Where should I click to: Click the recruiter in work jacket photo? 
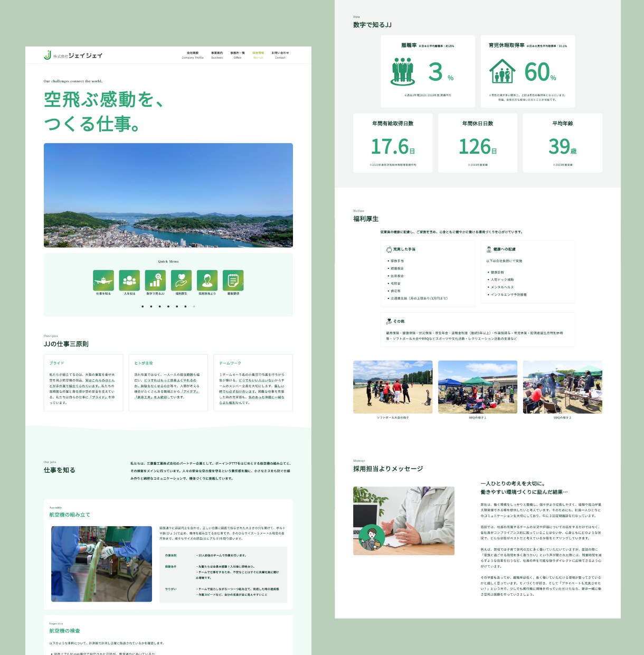point(404,521)
